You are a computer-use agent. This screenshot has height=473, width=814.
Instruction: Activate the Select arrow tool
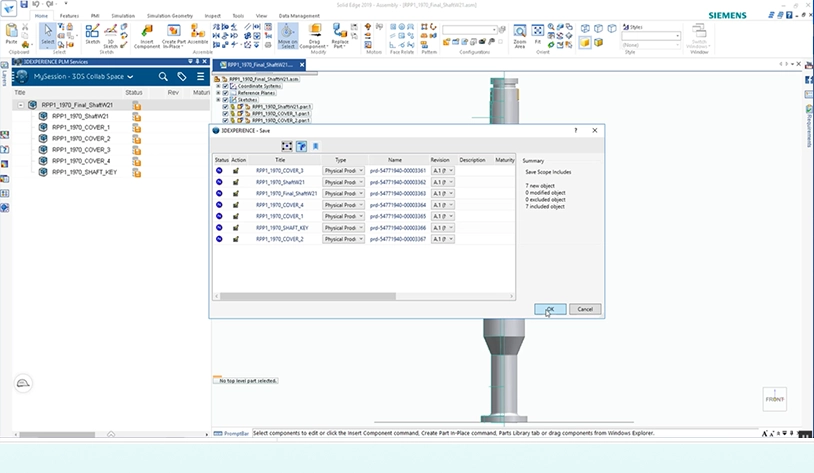click(48, 36)
